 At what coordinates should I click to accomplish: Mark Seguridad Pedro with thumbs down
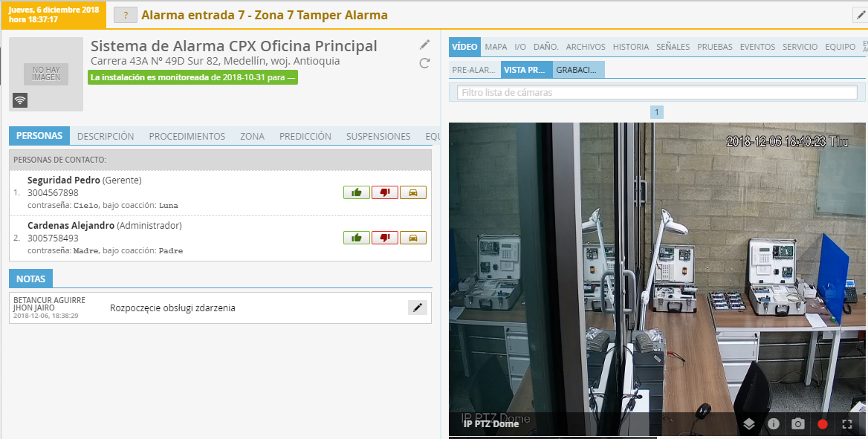click(385, 192)
